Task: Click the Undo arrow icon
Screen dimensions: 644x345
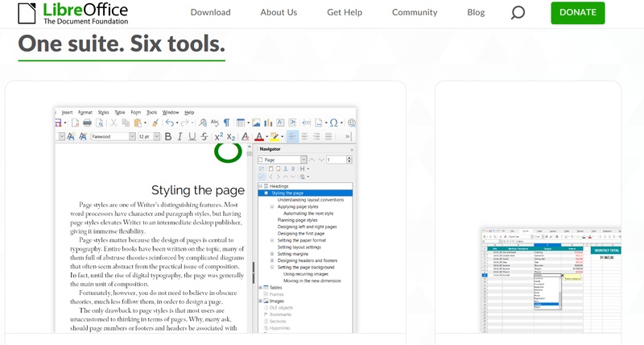Action: pyautogui.click(x=169, y=123)
